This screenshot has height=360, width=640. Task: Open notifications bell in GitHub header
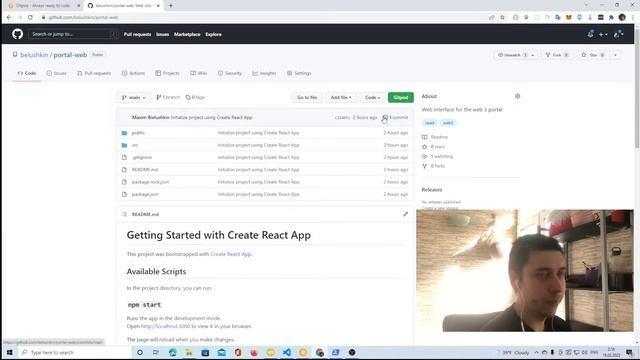coord(590,34)
